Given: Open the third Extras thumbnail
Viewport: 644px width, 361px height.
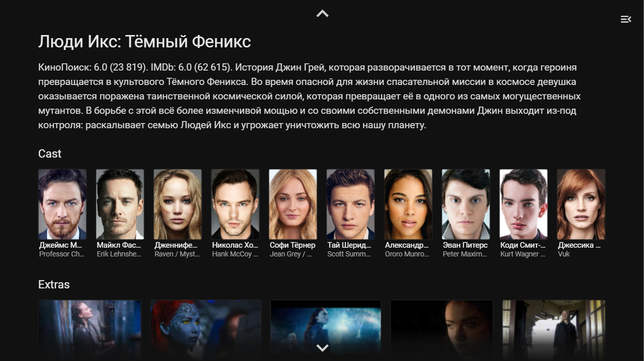Looking at the screenshot, I should click(x=326, y=330).
